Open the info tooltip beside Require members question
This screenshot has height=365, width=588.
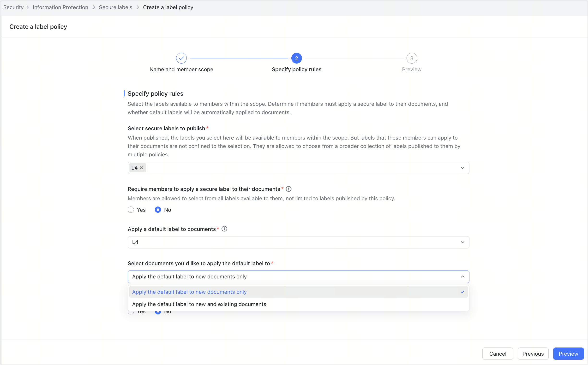[x=288, y=189]
